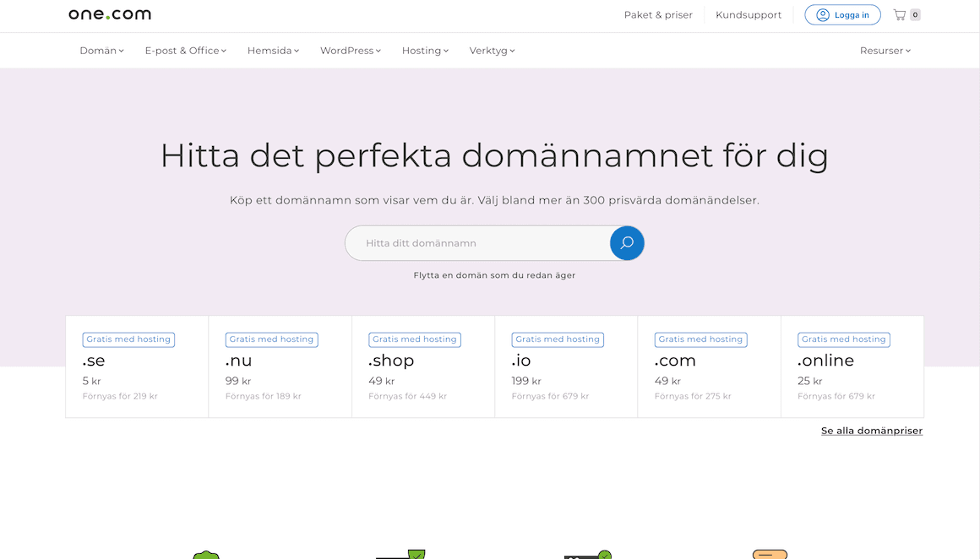Viewport: 980px width, 559px height.
Task: Open Kundsupport page
Action: pyautogui.click(x=749, y=15)
